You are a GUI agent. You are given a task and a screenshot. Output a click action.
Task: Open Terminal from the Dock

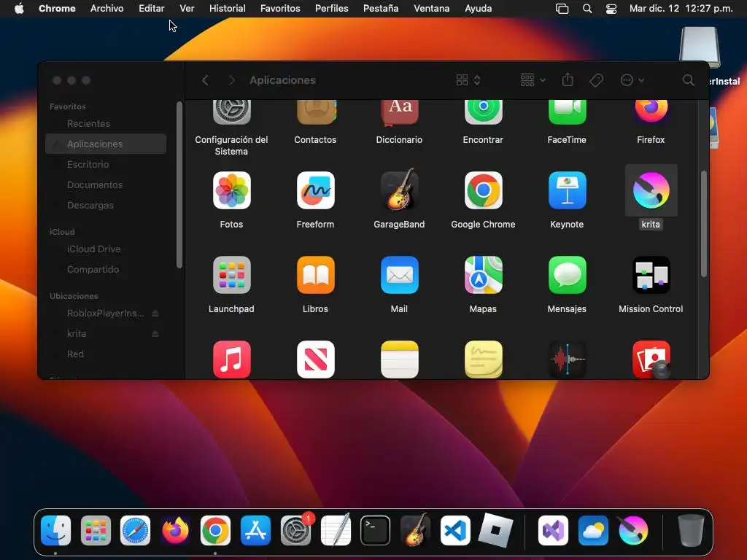(x=376, y=530)
